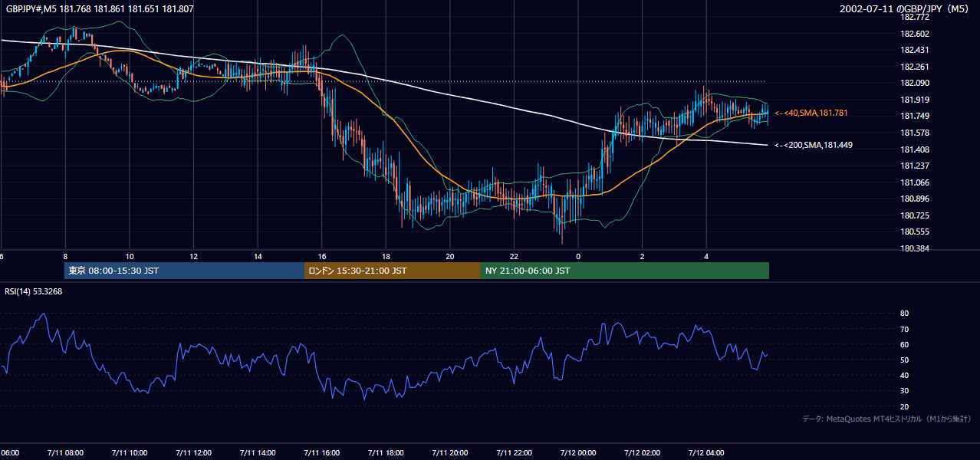Click the 7/12 00:00 time axis label
Viewport: 980px width, 460px height.
pyautogui.click(x=578, y=452)
